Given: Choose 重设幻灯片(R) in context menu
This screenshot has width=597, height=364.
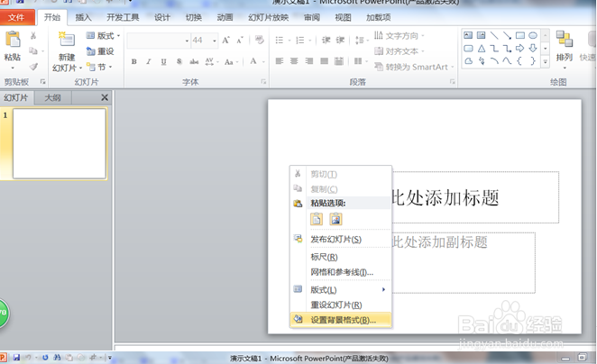Looking at the screenshot, I should 341,305.
